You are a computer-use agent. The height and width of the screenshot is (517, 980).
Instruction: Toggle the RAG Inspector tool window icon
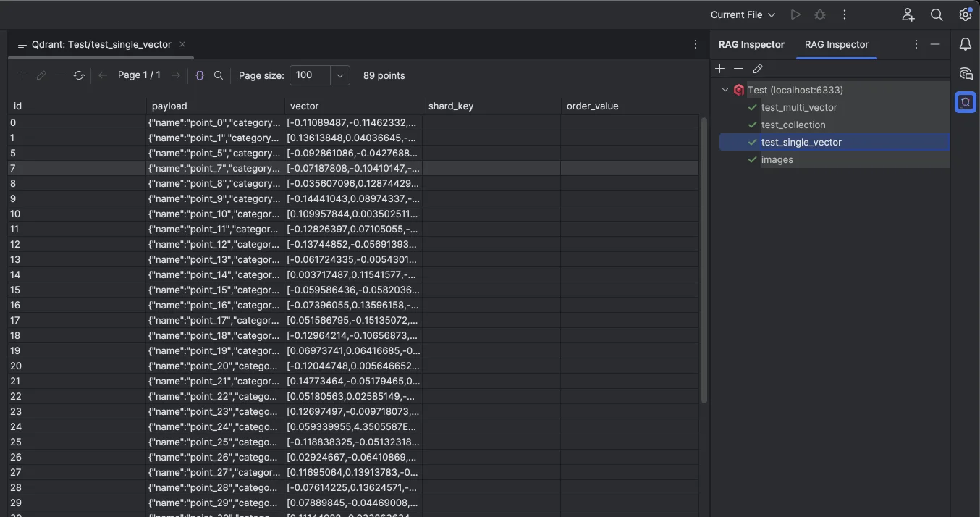click(966, 103)
